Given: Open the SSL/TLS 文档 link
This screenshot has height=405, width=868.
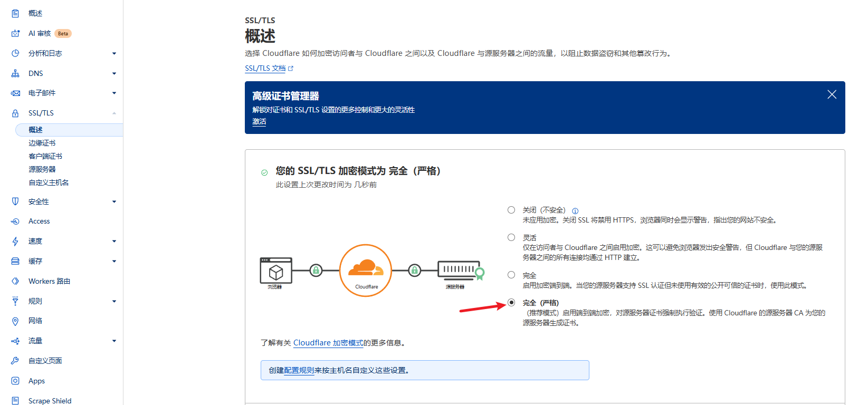Looking at the screenshot, I should (265, 69).
